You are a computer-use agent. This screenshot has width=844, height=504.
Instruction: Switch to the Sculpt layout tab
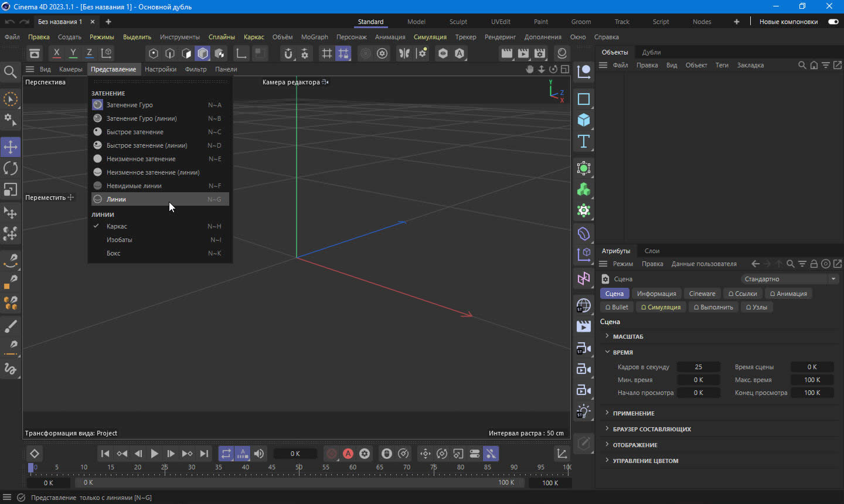[458, 22]
